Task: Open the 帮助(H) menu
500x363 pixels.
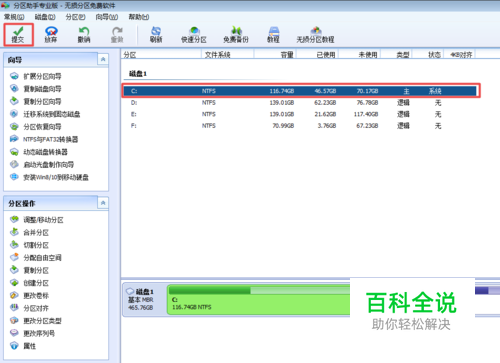Action: pos(139,17)
